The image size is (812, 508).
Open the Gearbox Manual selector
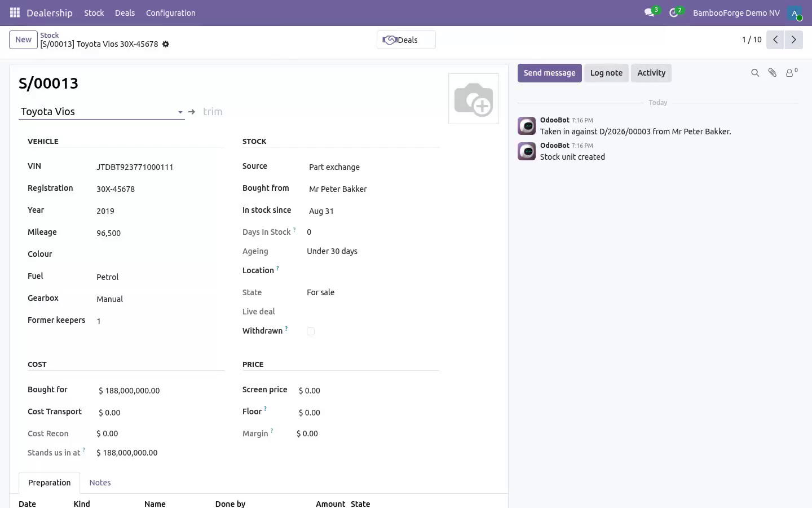(160, 299)
